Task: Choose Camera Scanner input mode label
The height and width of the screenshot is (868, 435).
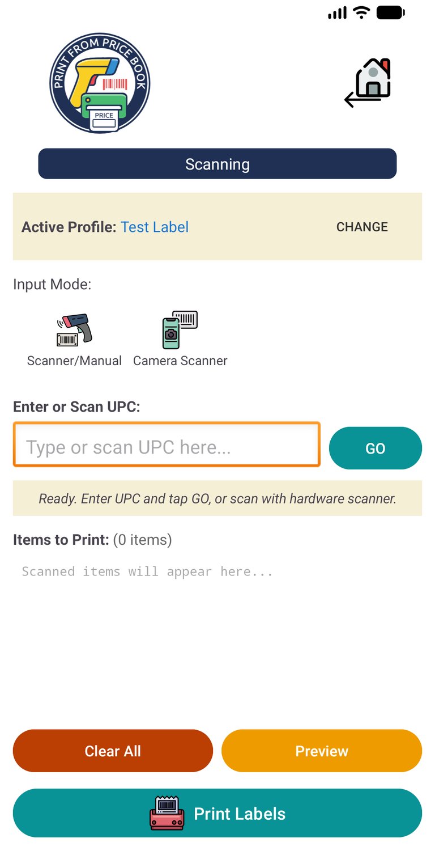Action: coord(180,361)
